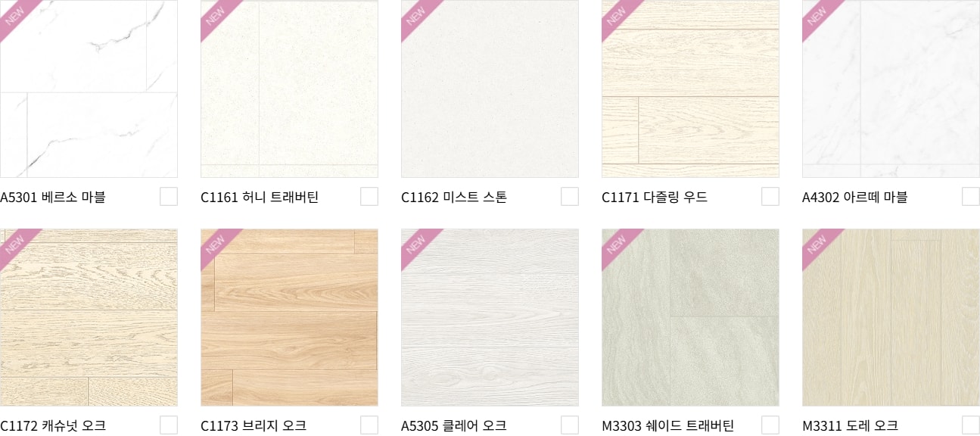Click the C1162 미스트 스톤 product name
This screenshot has height=436, width=980.
[454, 198]
